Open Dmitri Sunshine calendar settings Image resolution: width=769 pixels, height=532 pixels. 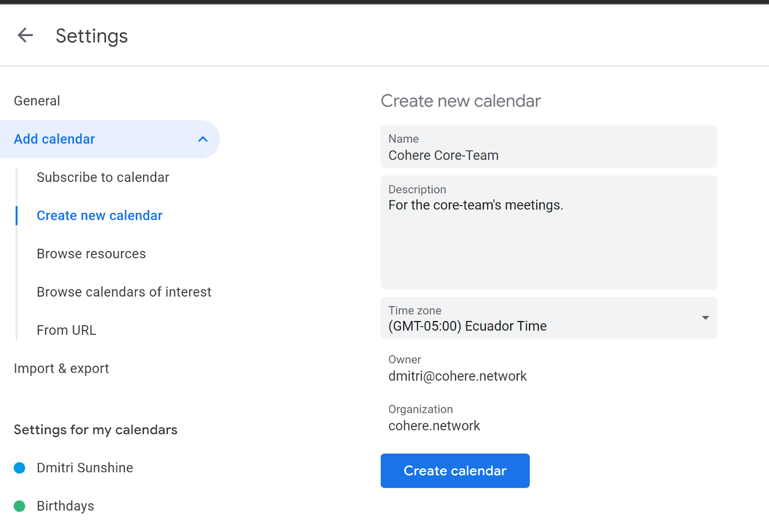point(85,468)
